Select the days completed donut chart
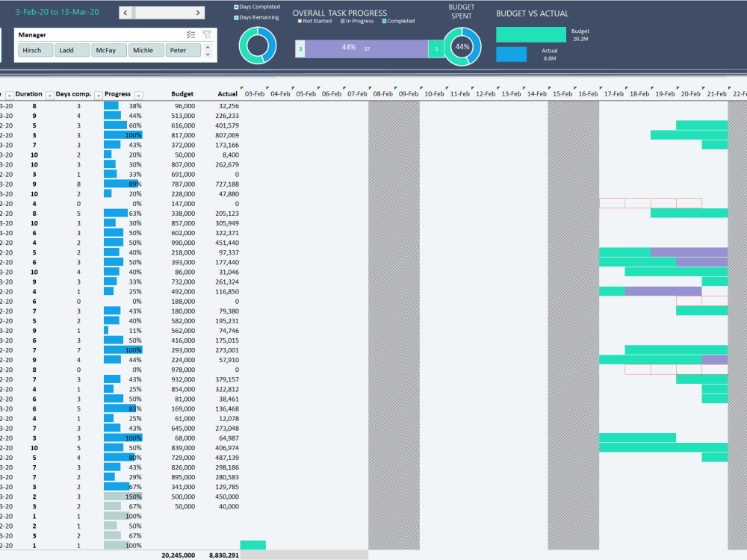This screenshot has height=560, width=747. click(x=258, y=46)
